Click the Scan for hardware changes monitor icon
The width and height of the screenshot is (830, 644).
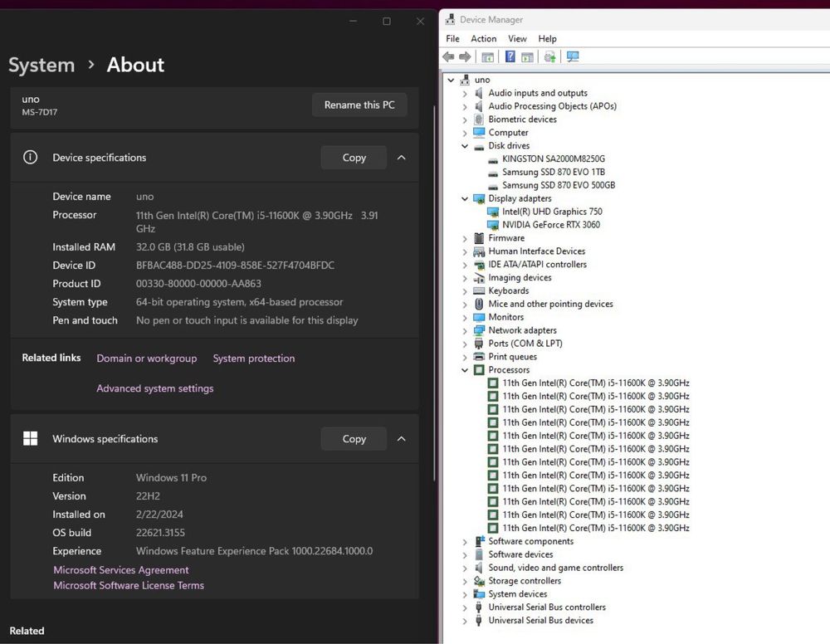click(x=573, y=56)
